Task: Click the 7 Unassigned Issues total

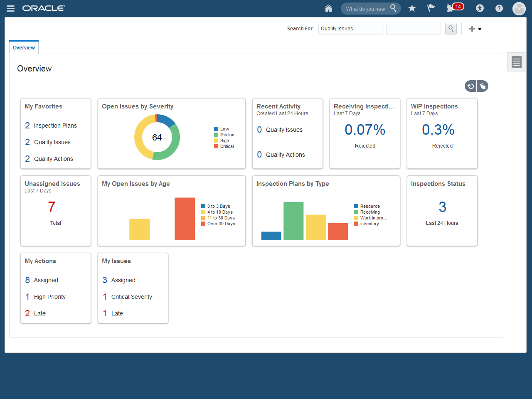Action: 52,207
